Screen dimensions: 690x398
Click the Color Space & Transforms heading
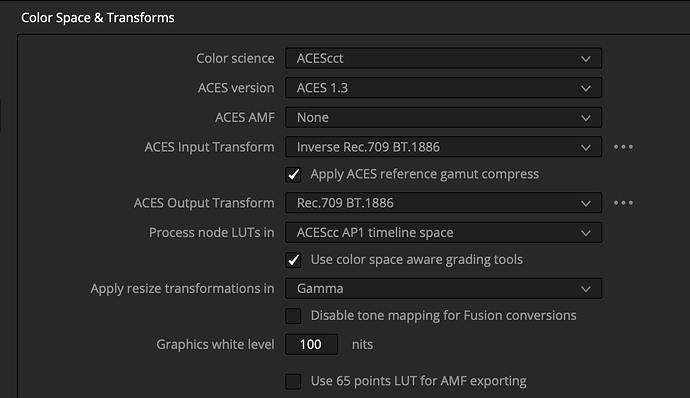point(98,18)
